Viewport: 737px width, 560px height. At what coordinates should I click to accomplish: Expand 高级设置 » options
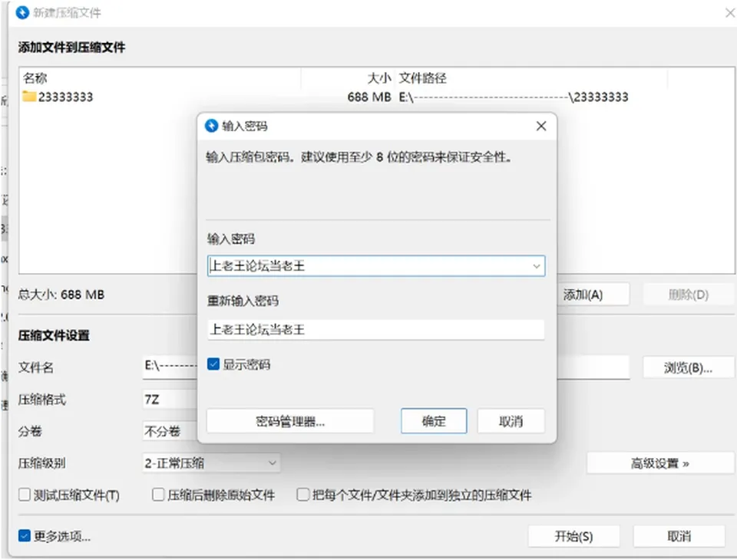click(x=660, y=463)
